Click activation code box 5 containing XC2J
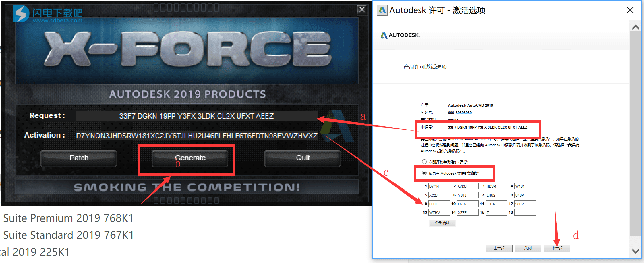Viewport: 644px width, 263px height. [439, 195]
